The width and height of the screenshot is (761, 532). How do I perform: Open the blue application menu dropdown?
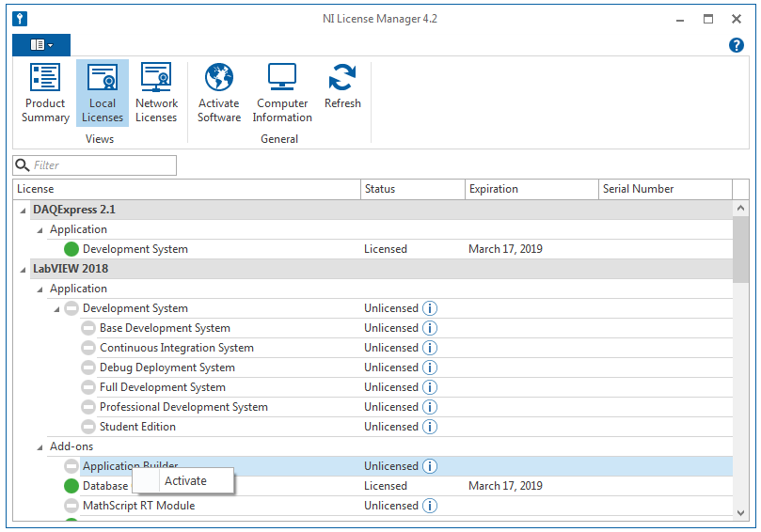40,45
